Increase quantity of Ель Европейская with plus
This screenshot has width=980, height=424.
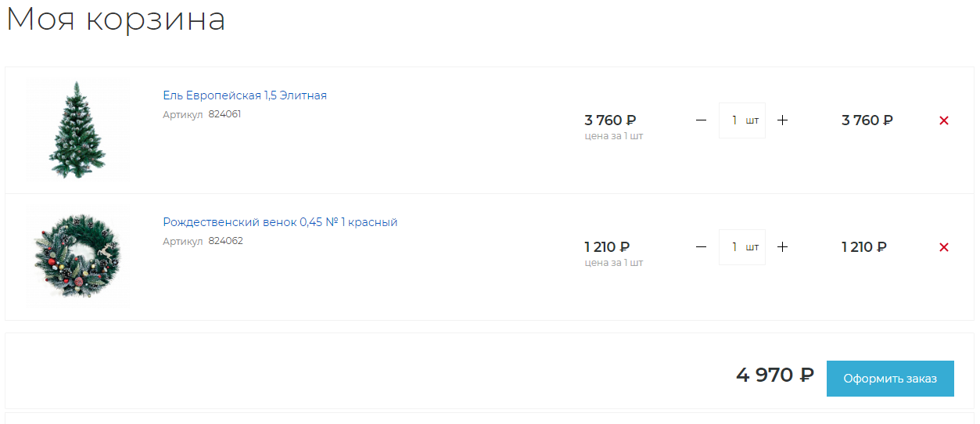[x=783, y=120]
